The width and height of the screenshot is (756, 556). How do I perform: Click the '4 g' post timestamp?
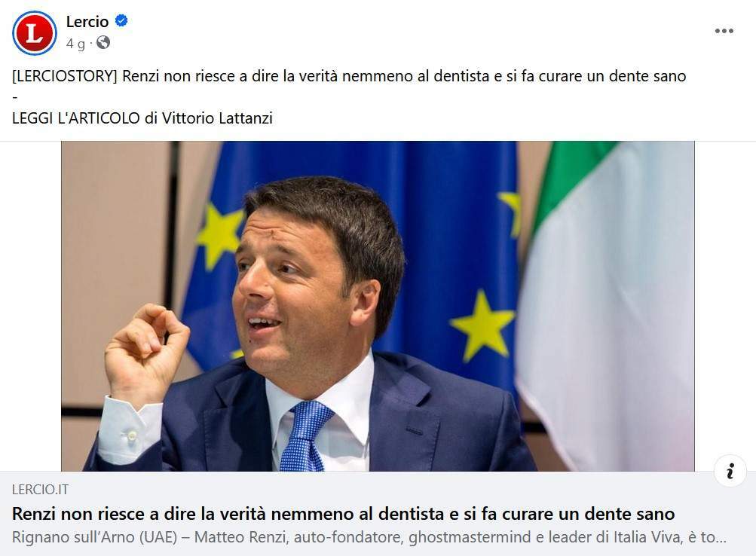pyautogui.click(x=75, y=44)
